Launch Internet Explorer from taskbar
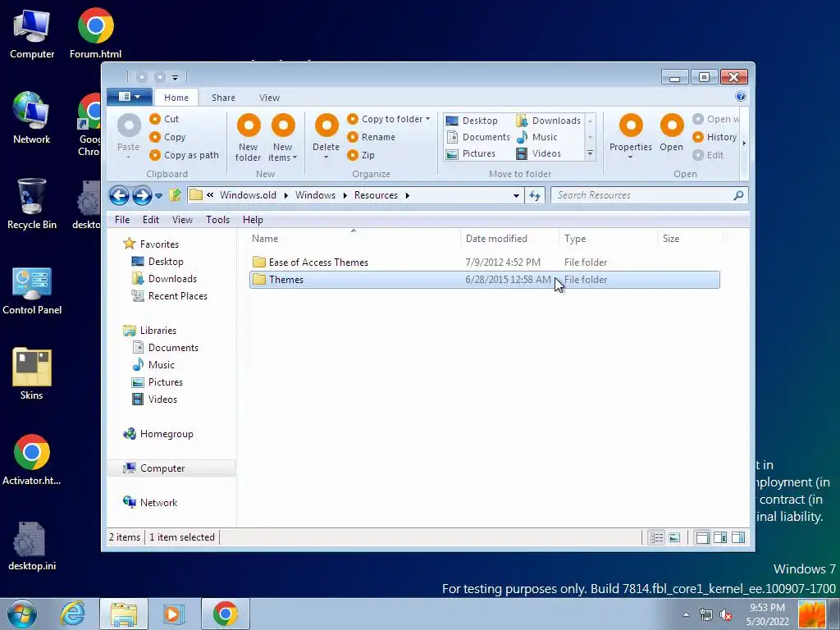840x630 pixels. pos(73,614)
